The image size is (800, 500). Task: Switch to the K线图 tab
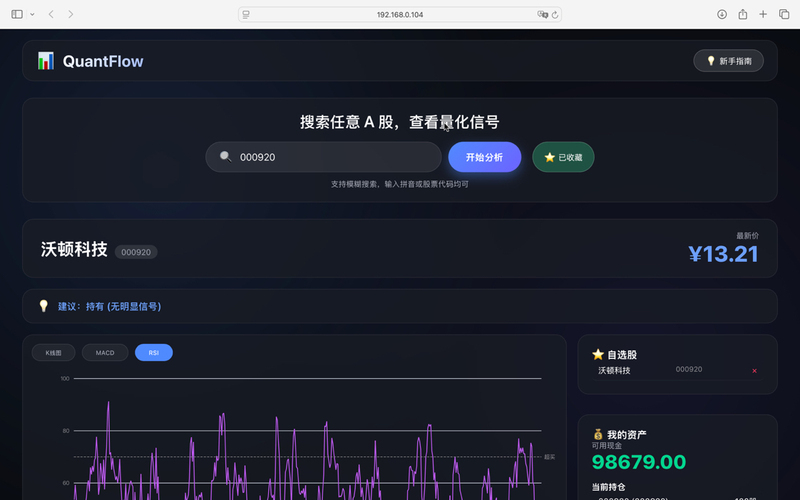[54, 353]
